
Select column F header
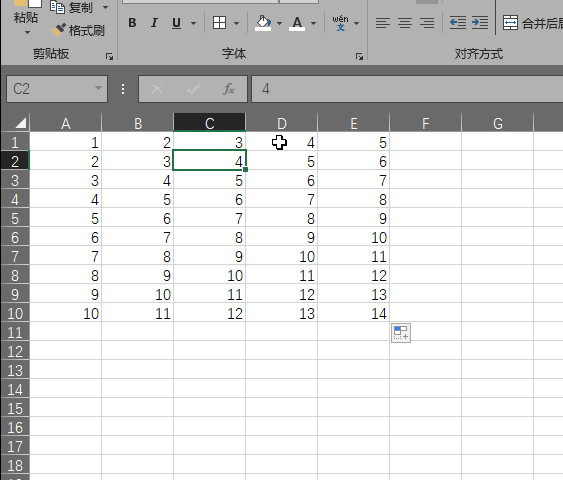click(x=425, y=123)
